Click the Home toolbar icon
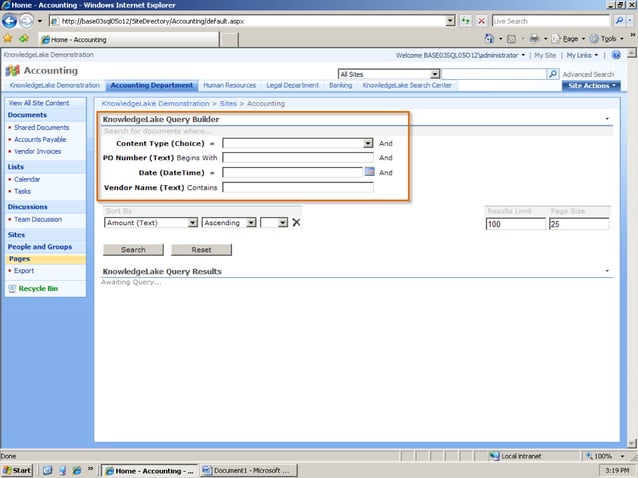This screenshot has height=478, width=638. click(x=489, y=39)
